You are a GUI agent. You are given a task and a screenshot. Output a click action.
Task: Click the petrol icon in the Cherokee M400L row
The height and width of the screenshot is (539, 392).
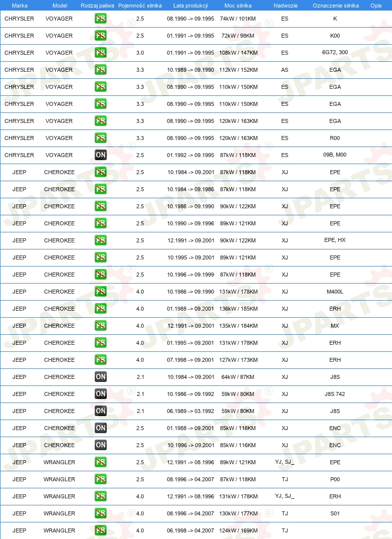[101, 292]
